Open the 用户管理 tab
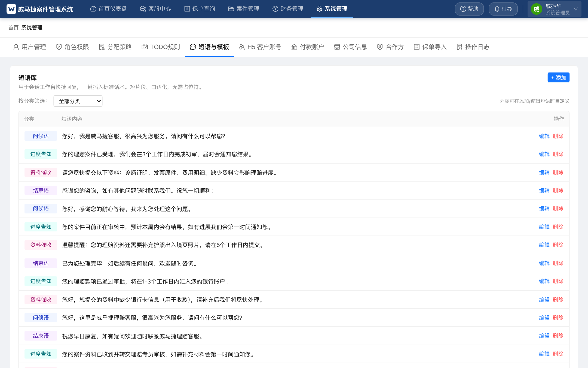Image resolution: width=588 pixels, height=368 pixels. (x=30, y=47)
